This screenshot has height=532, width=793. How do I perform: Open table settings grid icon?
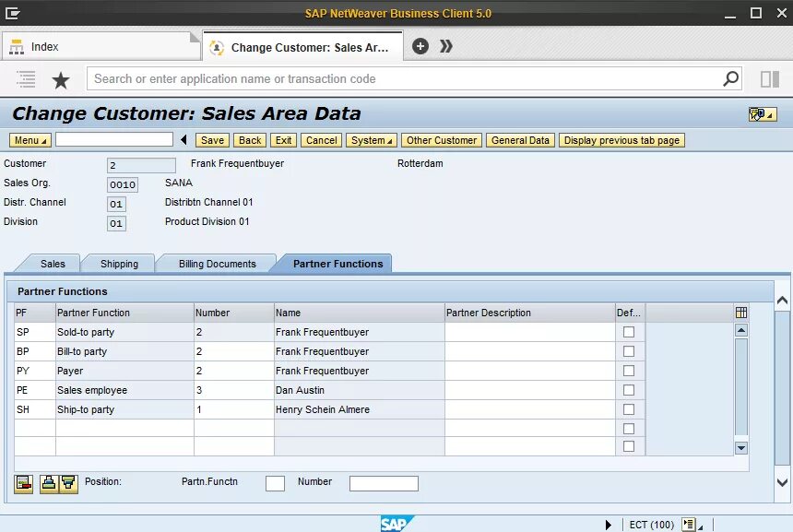click(x=741, y=313)
